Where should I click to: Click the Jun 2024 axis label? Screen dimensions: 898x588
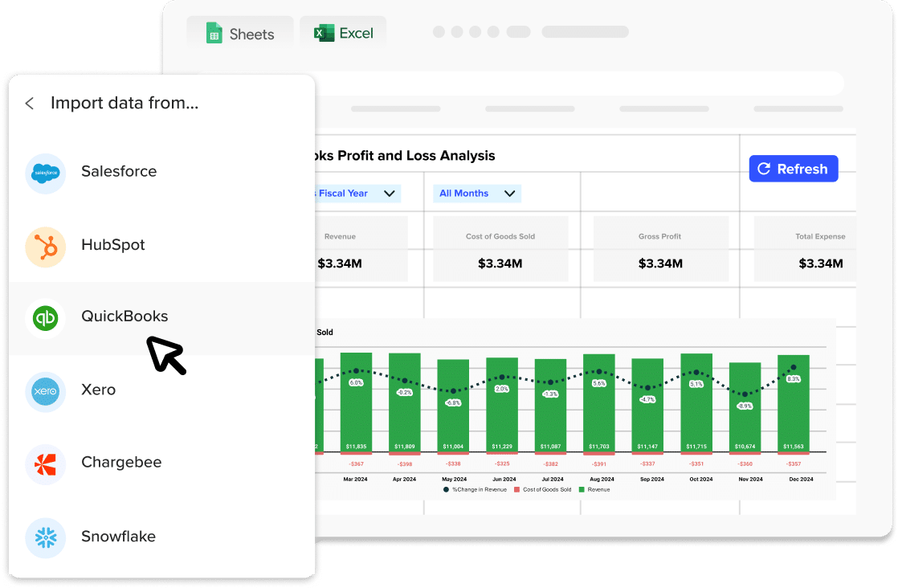coord(504,480)
